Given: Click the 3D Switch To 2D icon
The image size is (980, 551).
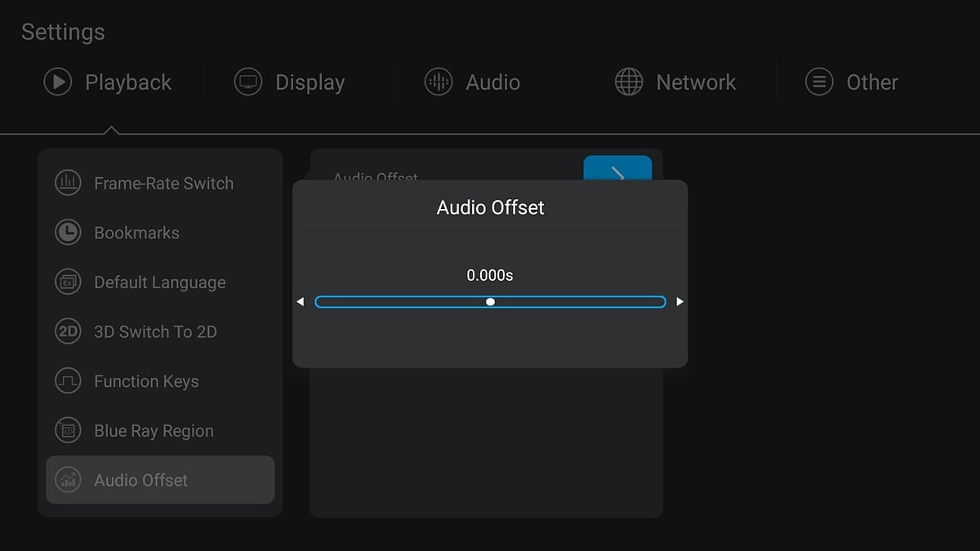Looking at the screenshot, I should tap(68, 331).
